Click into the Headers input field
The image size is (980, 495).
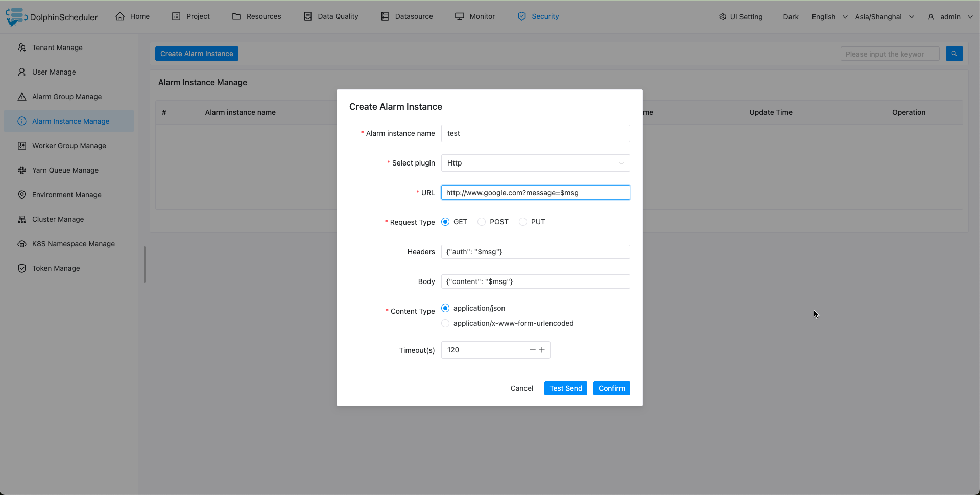click(535, 252)
